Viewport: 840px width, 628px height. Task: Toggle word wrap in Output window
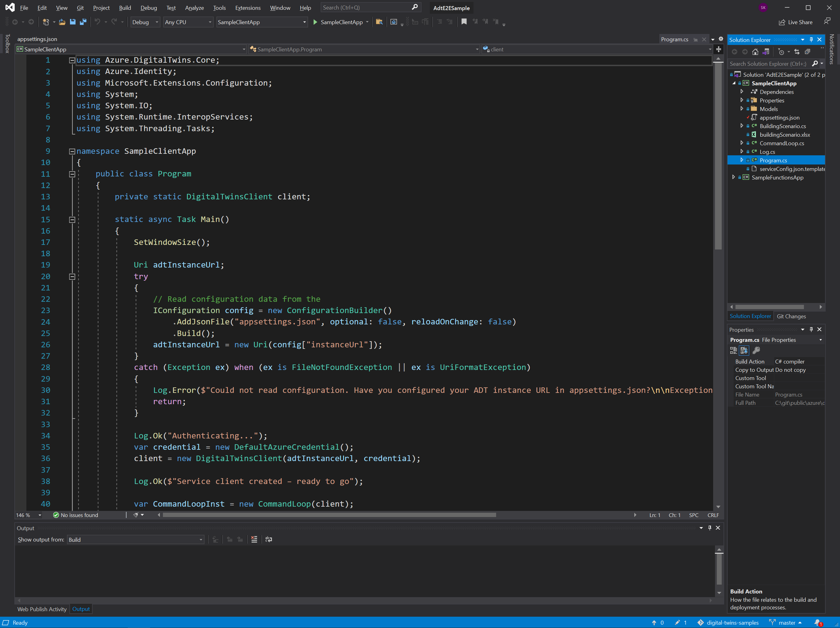coord(268,539)
